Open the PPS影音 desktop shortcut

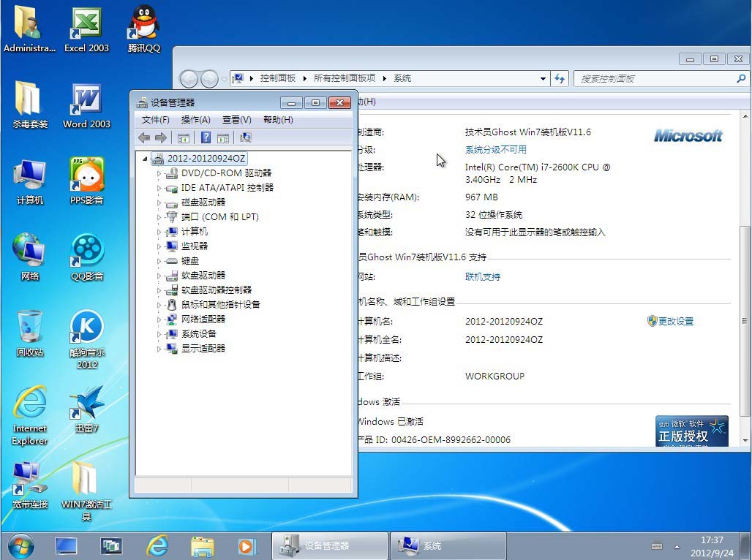[86, 181]
